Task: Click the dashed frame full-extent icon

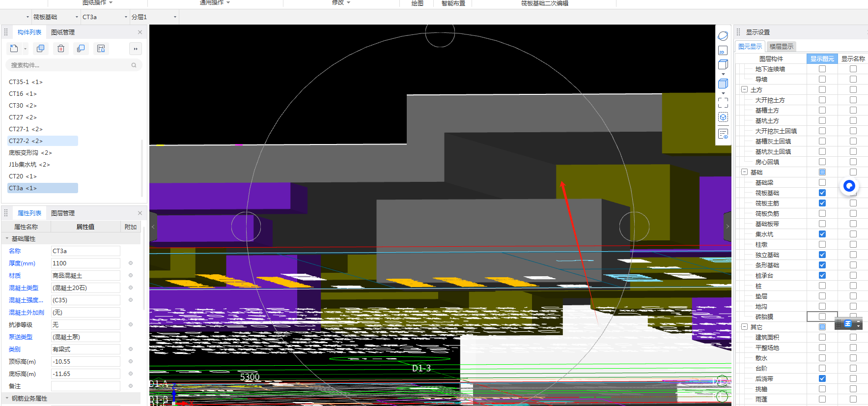Action: click(x=723, y=103)
